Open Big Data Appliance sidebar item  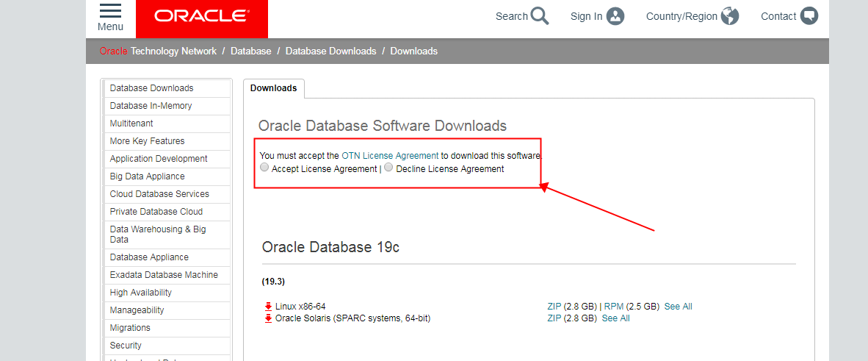tap(167, 176)
